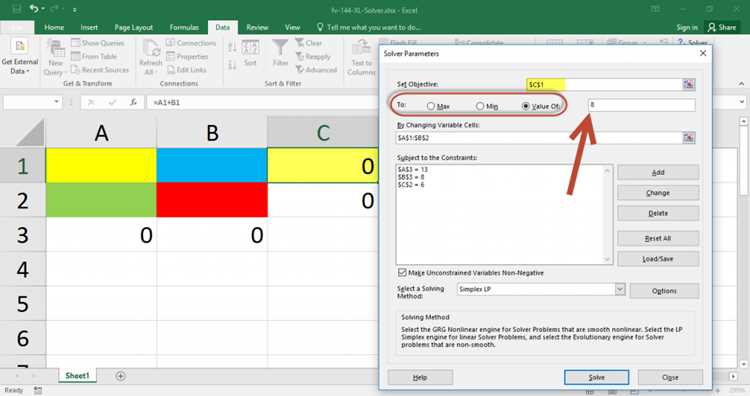Viewport: 750px width, 396px height.
Task: Click Recent Sources in ribbon
Action: (x=100, y=70)
